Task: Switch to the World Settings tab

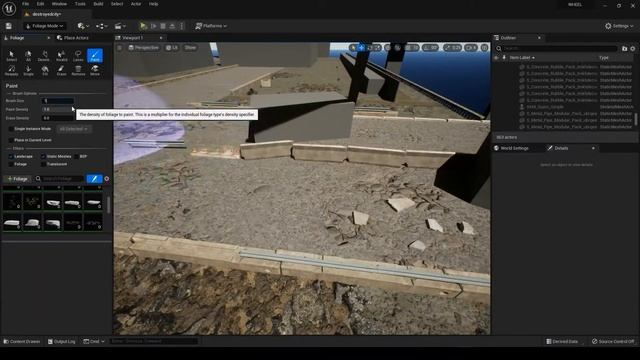Action: pyautogui.click(x=511, y=148)
